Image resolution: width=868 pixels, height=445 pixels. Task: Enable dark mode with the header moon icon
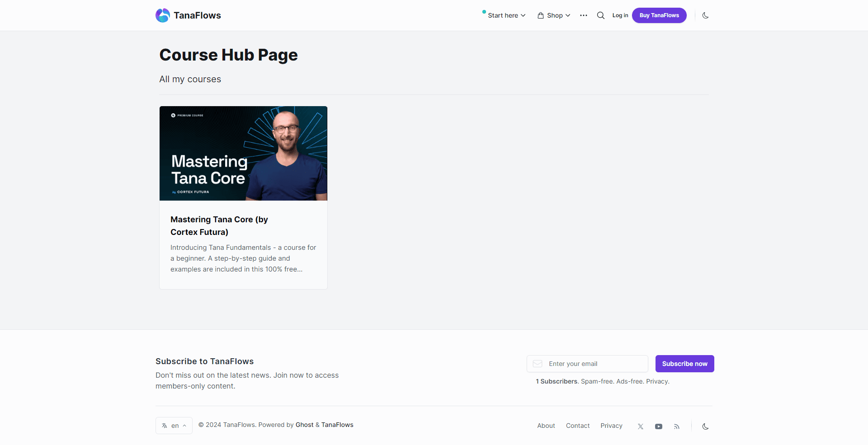point(706,15)
